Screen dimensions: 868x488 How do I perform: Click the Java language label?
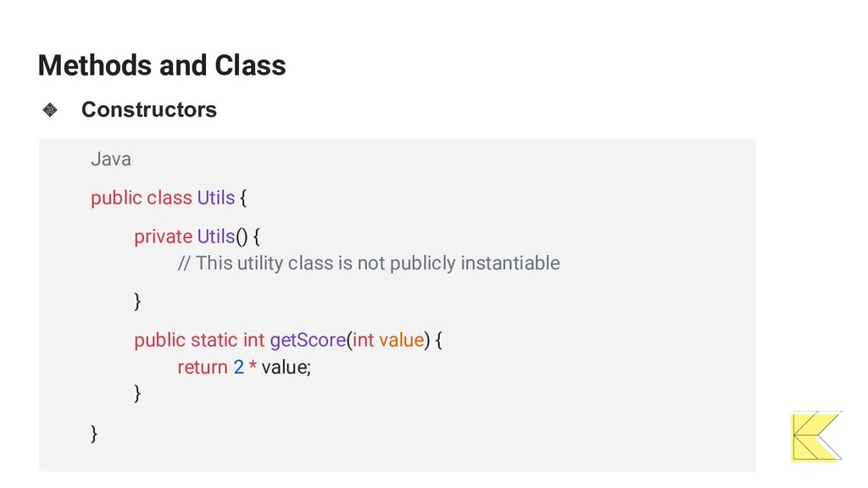pos(111,159)
